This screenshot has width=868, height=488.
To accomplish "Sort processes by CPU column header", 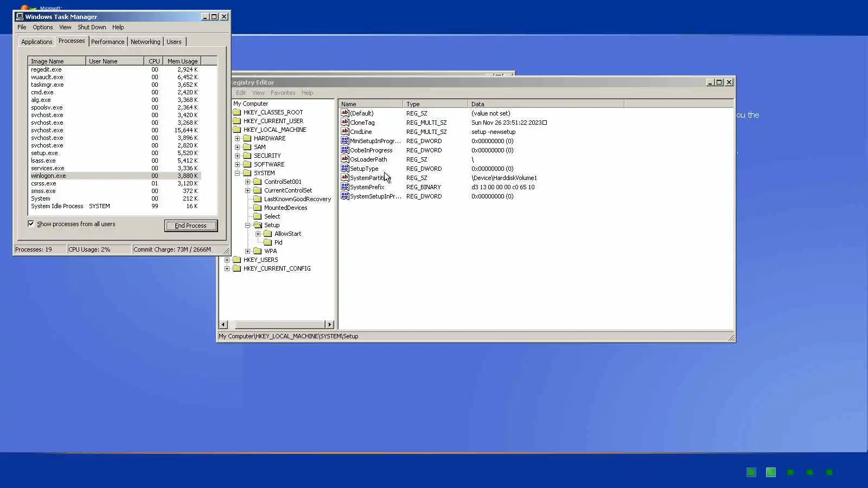I will [x=154, y=61].
